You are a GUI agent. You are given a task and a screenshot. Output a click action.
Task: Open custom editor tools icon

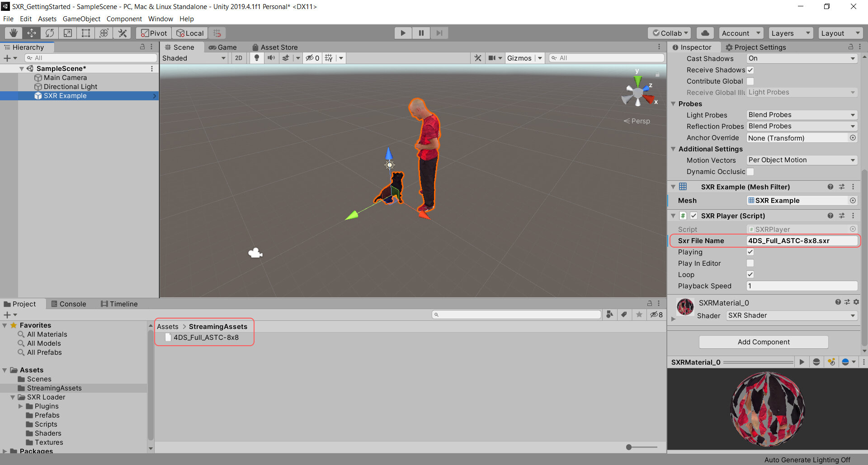[x=122, y=33]
